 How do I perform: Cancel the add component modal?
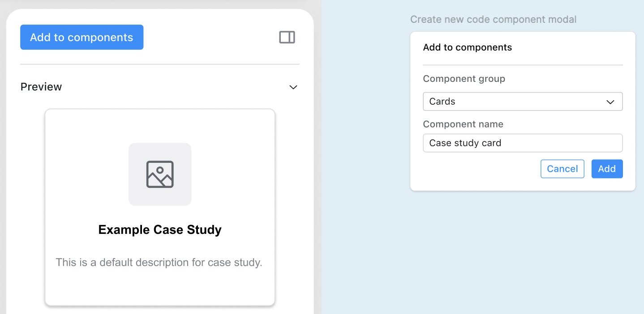[x=562, y=169]
